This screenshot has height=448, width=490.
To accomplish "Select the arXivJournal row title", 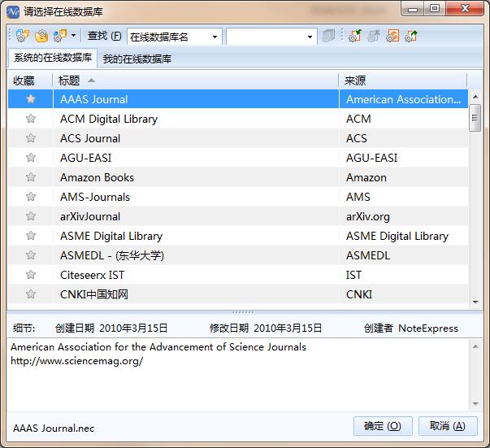I will pos(90,216).
